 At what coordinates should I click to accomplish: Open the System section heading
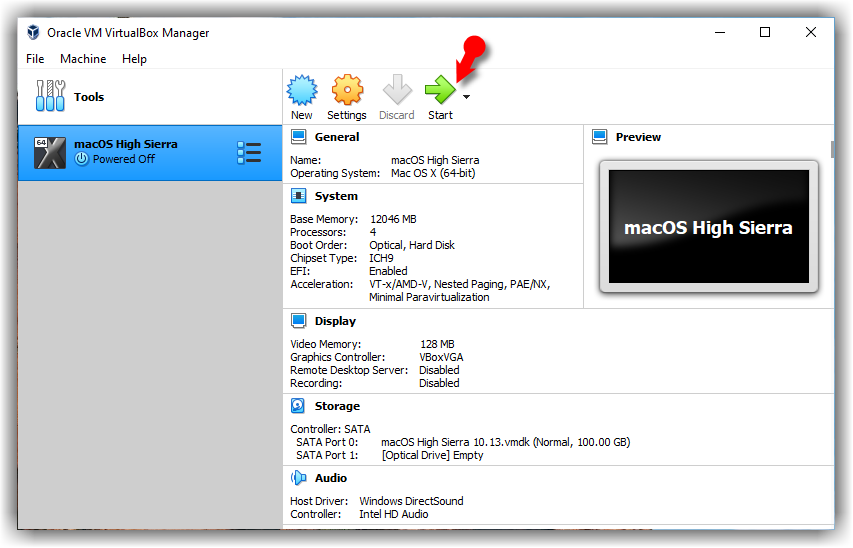coord(336,196)
